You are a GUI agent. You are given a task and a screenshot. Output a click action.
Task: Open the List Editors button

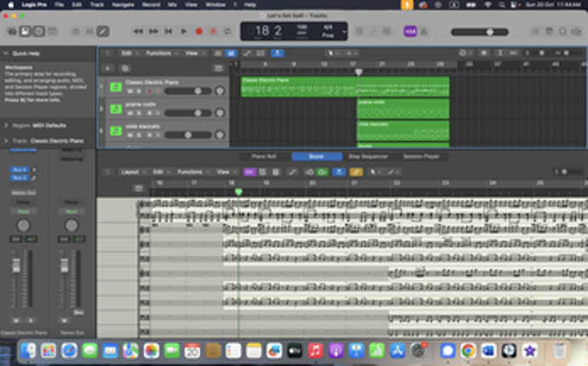pos(535,31)
